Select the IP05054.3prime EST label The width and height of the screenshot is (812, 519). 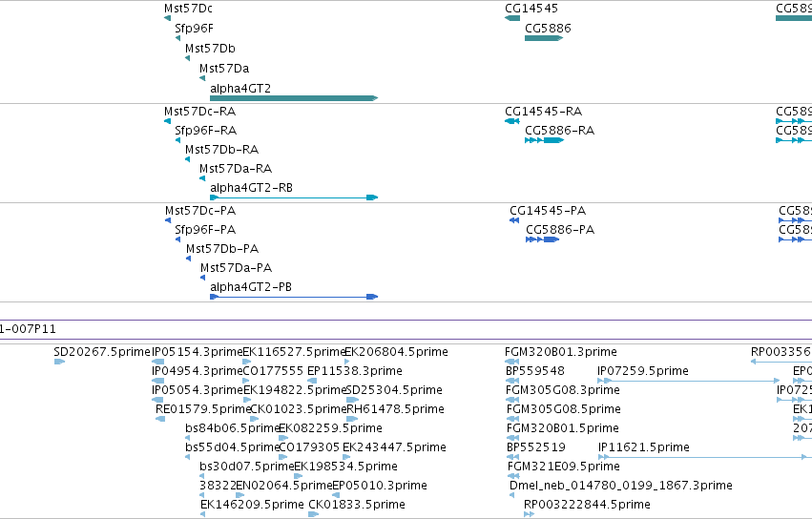(197, 390)
